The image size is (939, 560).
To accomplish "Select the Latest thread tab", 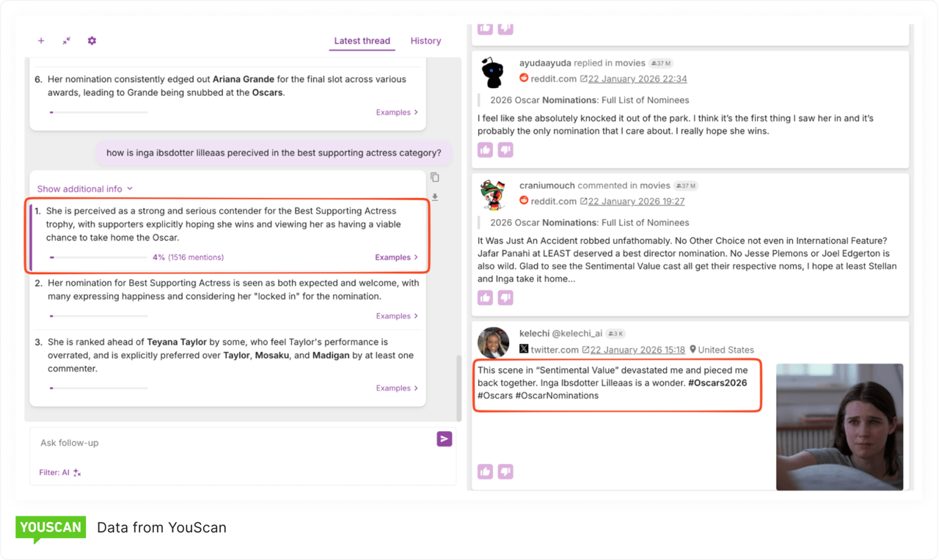I will point(362,41).
